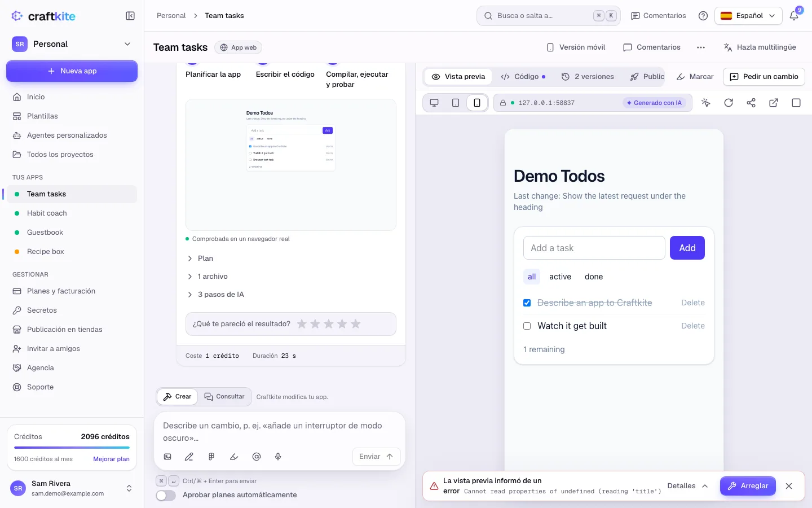Image resolution: width=812 pixels, height=508 pixels.
Task: Click 'Arreglar' to fix the error
Action: click(x=748, y=486)
